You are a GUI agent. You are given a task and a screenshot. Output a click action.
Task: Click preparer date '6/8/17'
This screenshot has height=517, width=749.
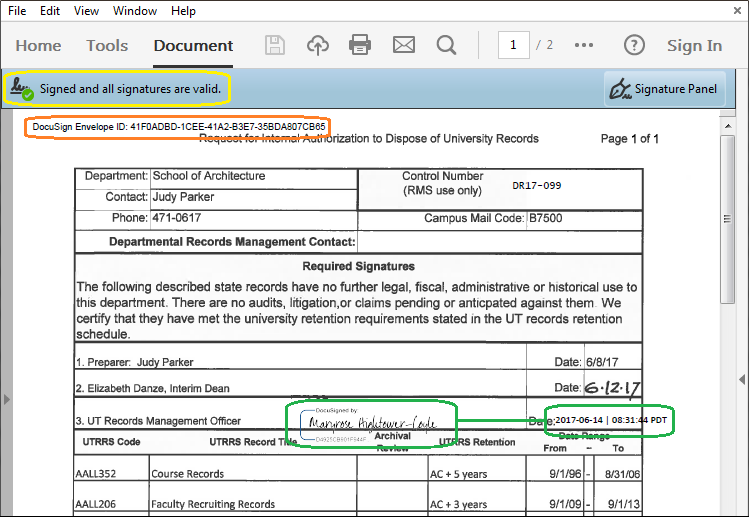tap(602, 362)
